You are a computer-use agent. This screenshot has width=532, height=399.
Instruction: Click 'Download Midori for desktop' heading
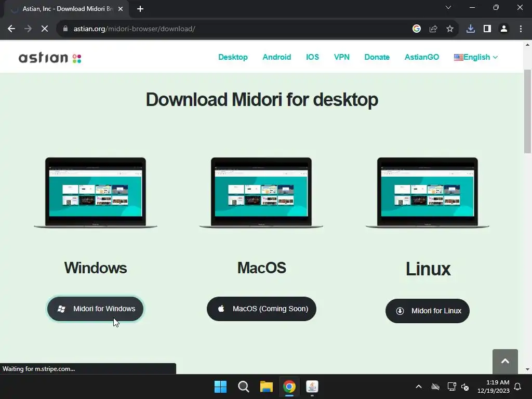point(262,99)
